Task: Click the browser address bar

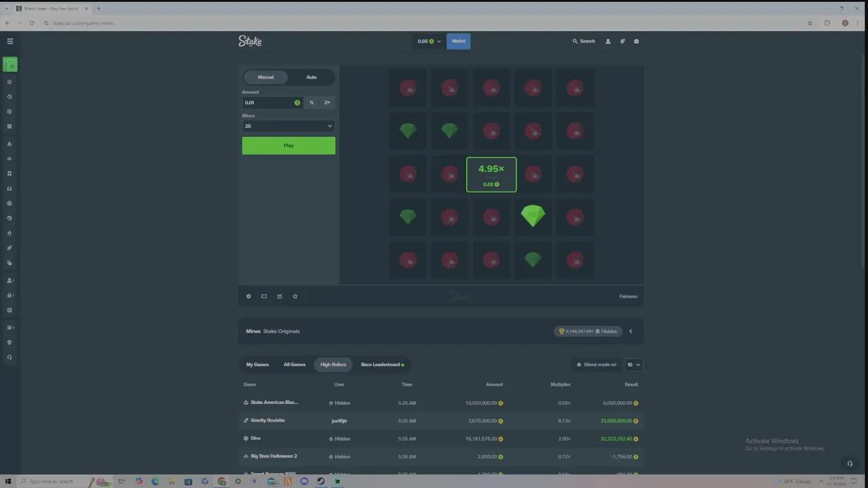Action: click(420, 23)
